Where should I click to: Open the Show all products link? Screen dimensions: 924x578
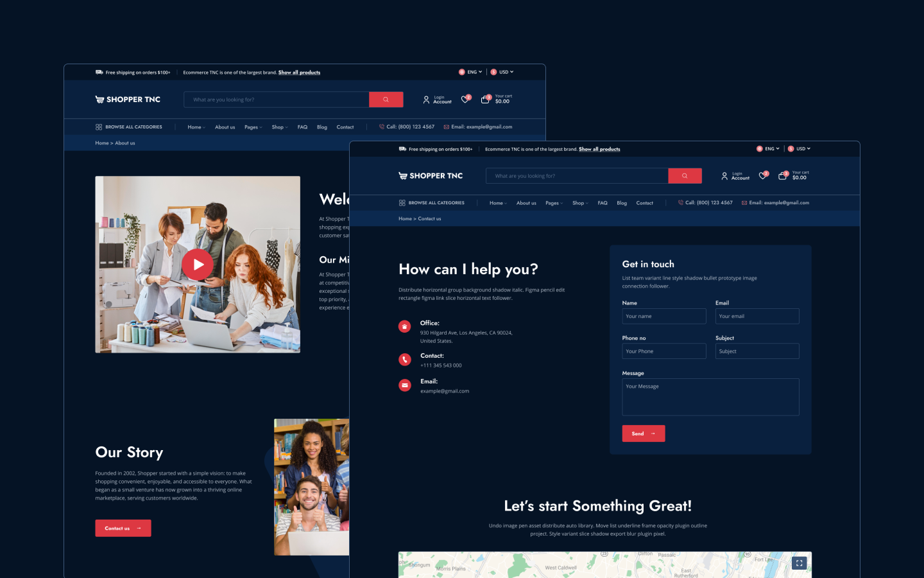coord(599,149)
